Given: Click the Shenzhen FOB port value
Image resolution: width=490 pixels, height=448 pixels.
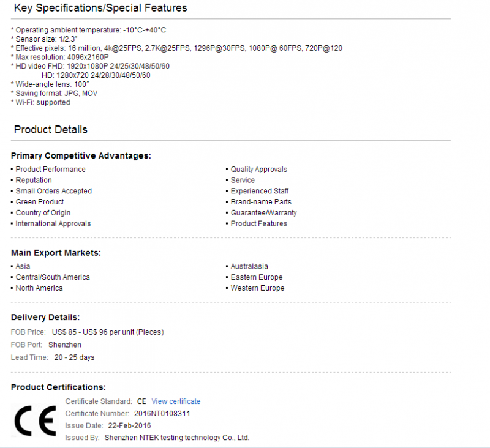Looking at the screenshot, I should [65, 345].
